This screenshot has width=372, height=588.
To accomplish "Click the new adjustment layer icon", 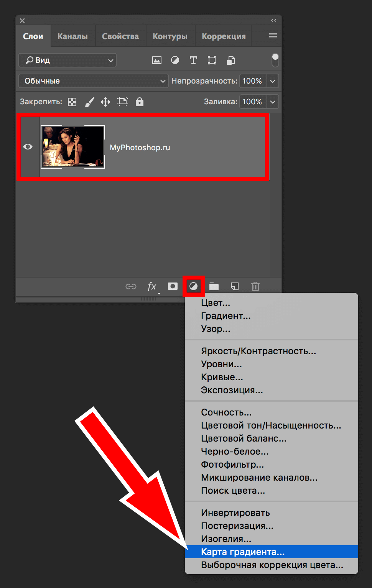I will point(193,286).
